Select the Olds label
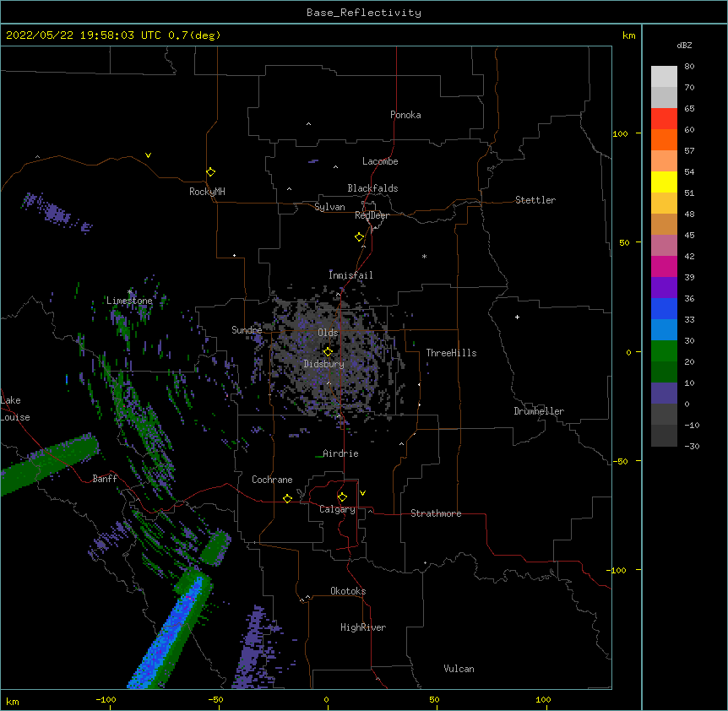The image size is (728, 711). coord(328,333)
